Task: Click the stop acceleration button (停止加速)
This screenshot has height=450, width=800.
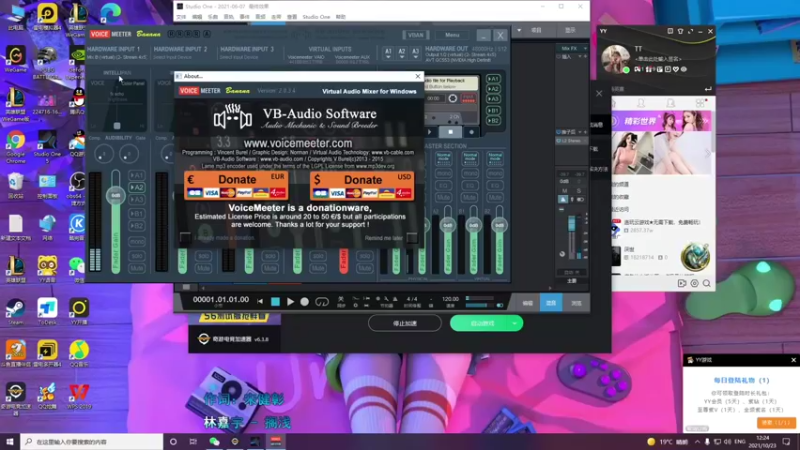Action: pyautogui.click(x=405, y=323)
